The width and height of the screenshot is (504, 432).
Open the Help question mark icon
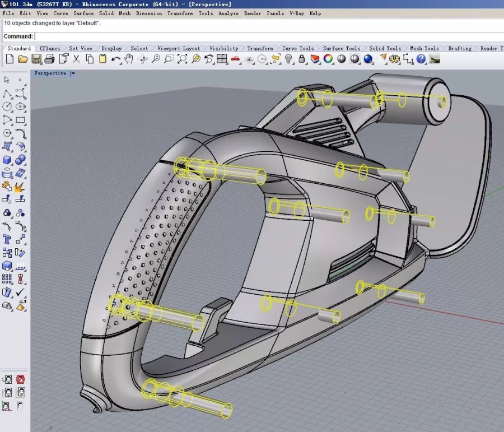coord(422,59)
